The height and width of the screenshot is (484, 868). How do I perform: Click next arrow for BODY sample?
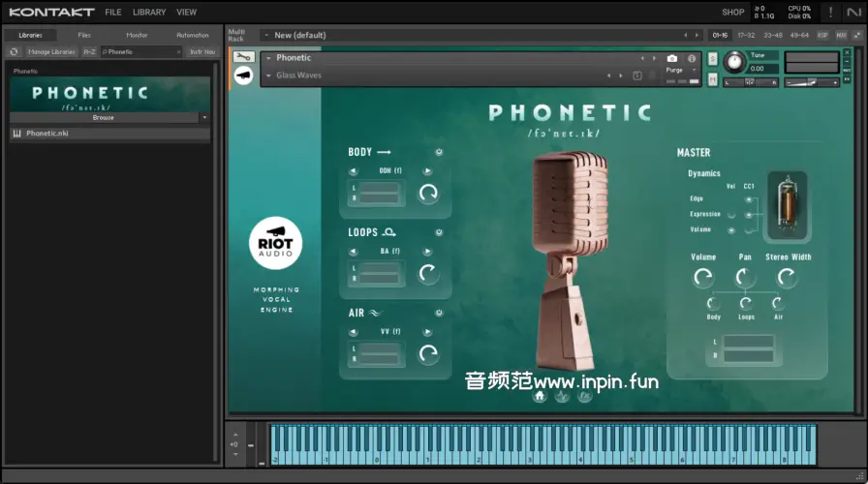tap(427, 171)
